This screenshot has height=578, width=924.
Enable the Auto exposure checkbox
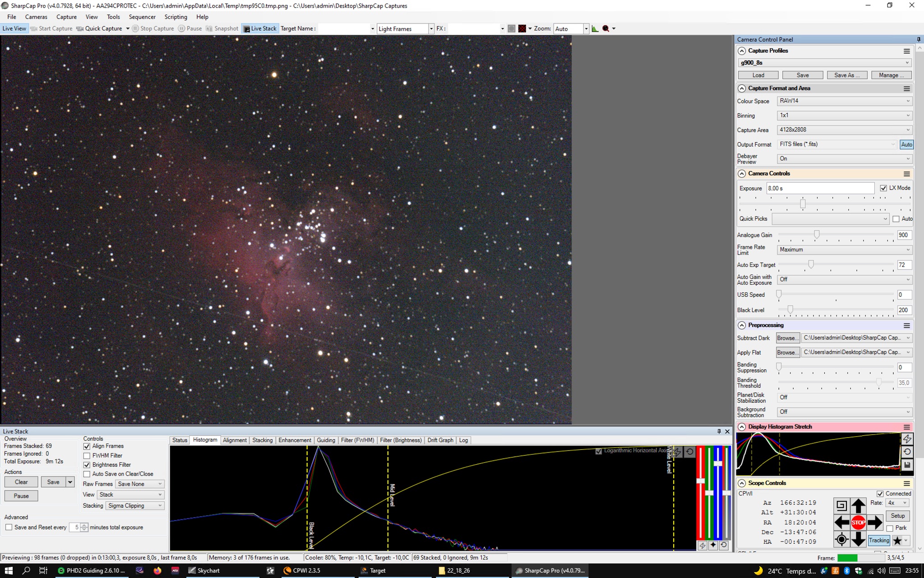coord(896,219)
